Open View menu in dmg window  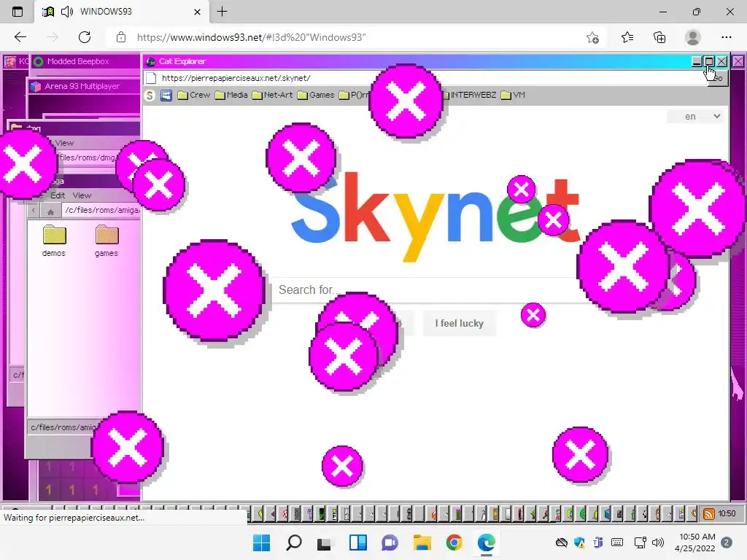64,144
